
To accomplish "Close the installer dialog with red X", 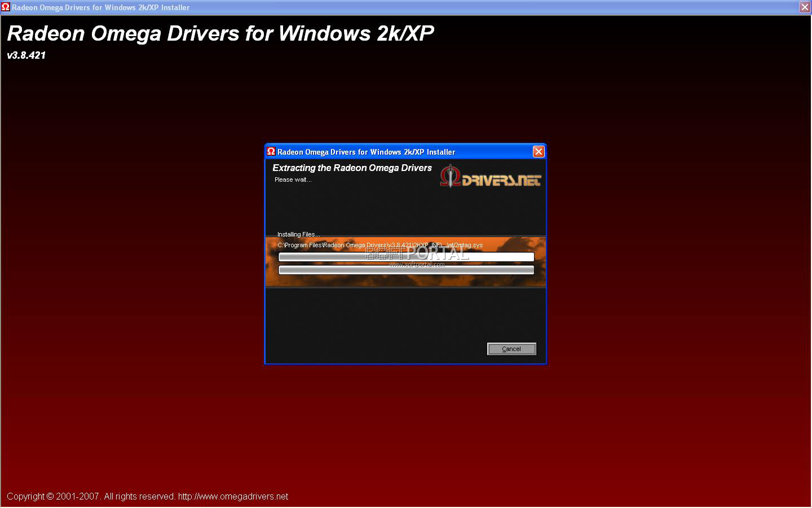I will [539, 151].
